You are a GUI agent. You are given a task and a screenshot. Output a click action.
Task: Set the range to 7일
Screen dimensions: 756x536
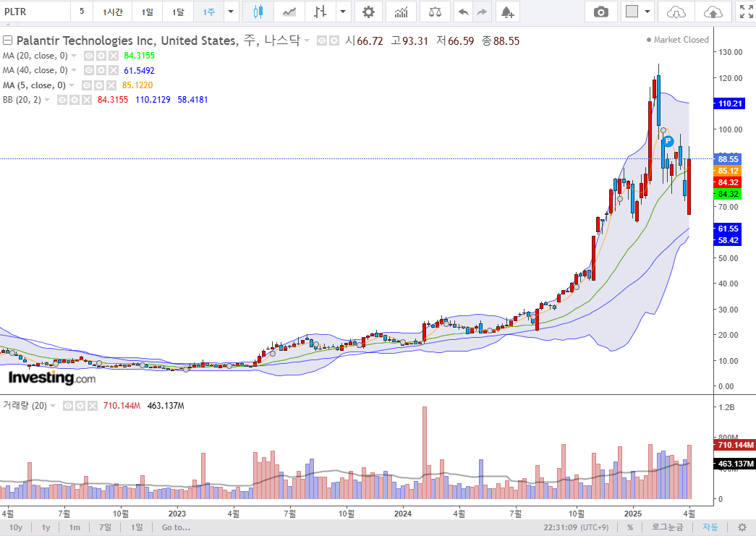[x=105, y=527]
